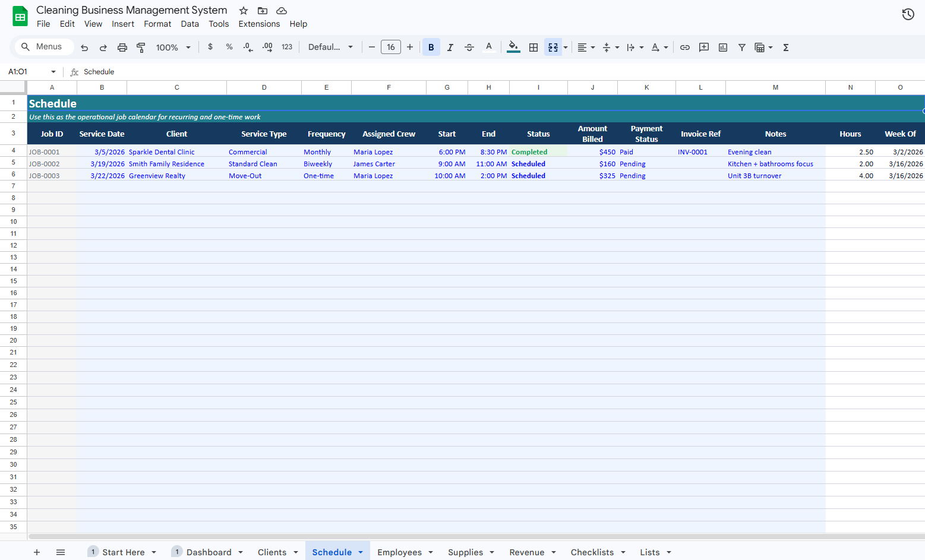Click the Redo icon
925x560 pixels.
[x=103, y=48]
